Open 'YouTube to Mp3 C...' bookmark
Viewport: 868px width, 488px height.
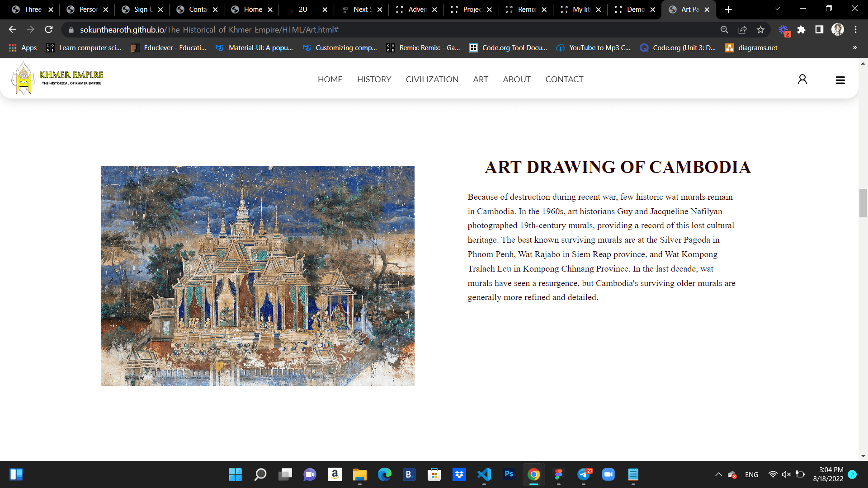(x=594, y=48)
